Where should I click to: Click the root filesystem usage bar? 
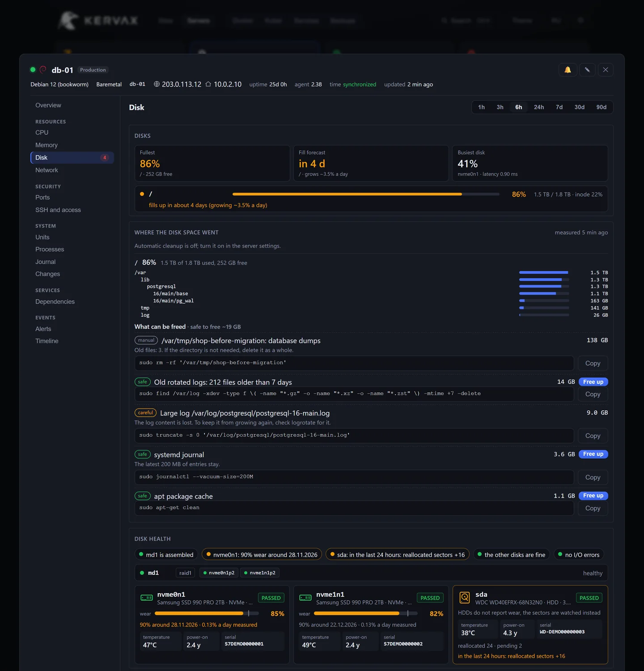coord(366,194)
